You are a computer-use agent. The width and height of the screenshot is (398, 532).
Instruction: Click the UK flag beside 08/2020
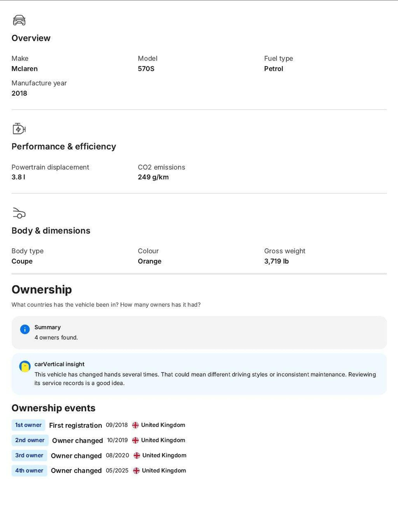(137, 456)
